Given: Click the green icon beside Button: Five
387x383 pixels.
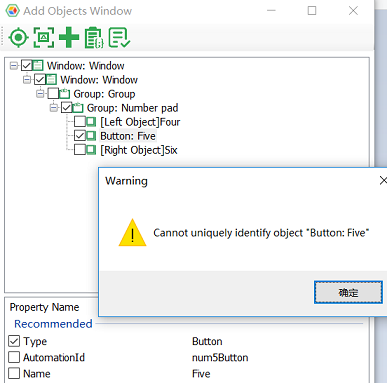Looking at the screenshot, I should 91,136.
